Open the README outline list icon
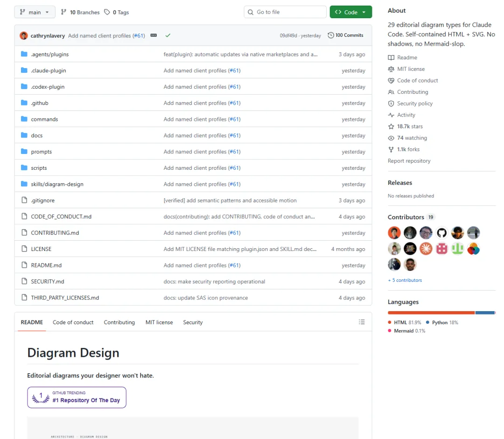This screenshot has width=504, height=439. [362, 322]
